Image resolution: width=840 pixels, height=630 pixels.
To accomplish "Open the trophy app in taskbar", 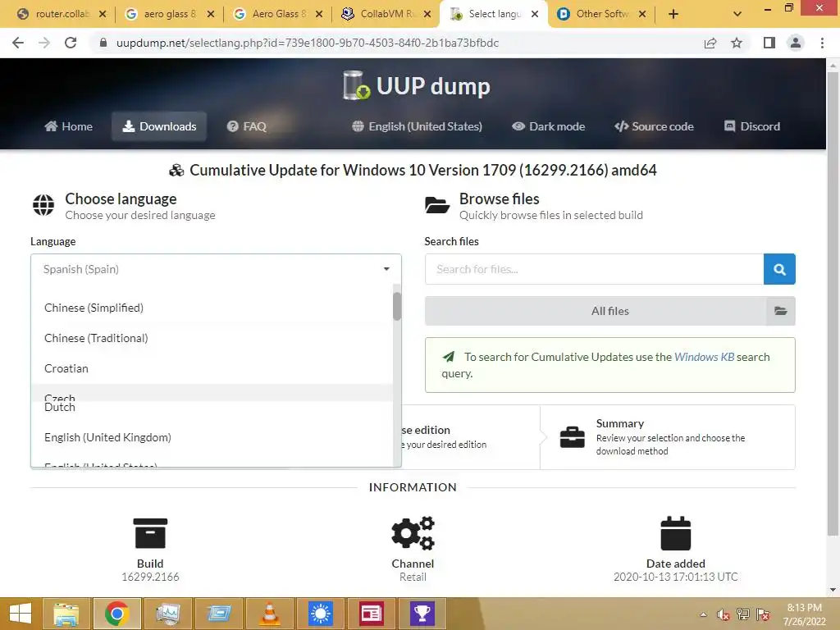I will tap(422, 614).
